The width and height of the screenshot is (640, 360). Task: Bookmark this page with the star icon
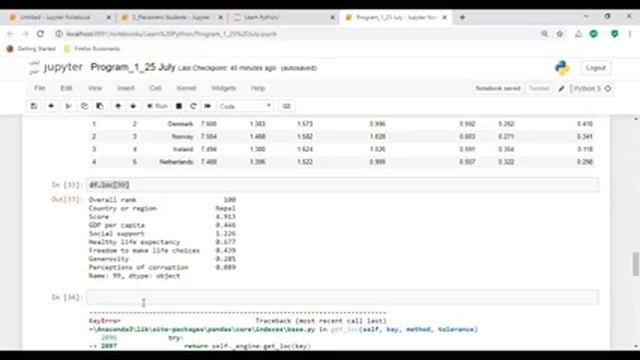point(560,34)
